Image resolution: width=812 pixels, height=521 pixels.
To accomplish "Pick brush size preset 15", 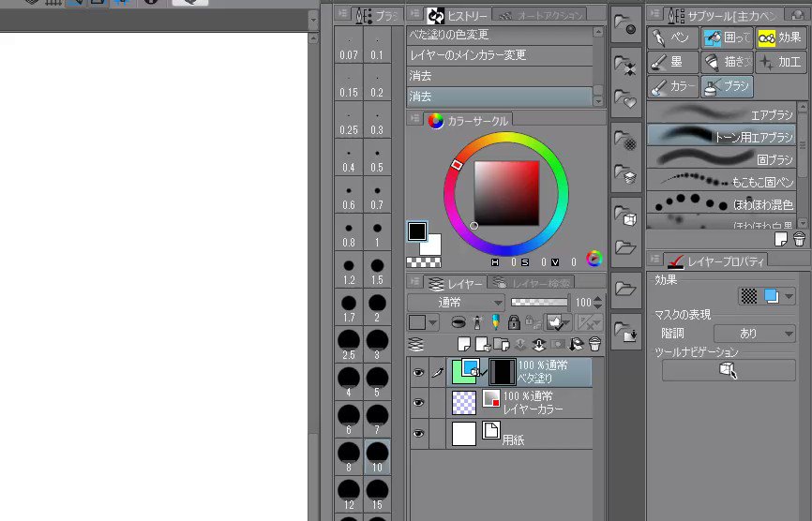I will pos(377,495).
